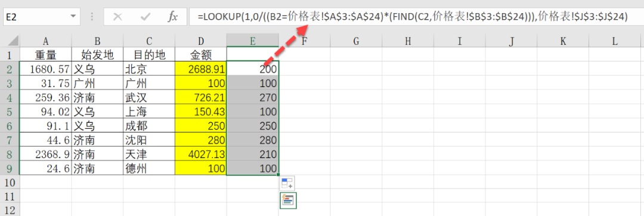Click the Enter checkmark formula bar icon

pyautogui.click(x=145, y=17)
